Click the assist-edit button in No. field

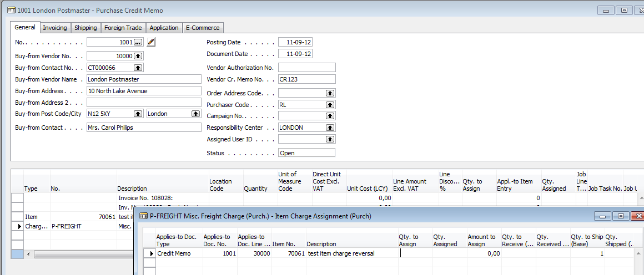pos(138,42)
